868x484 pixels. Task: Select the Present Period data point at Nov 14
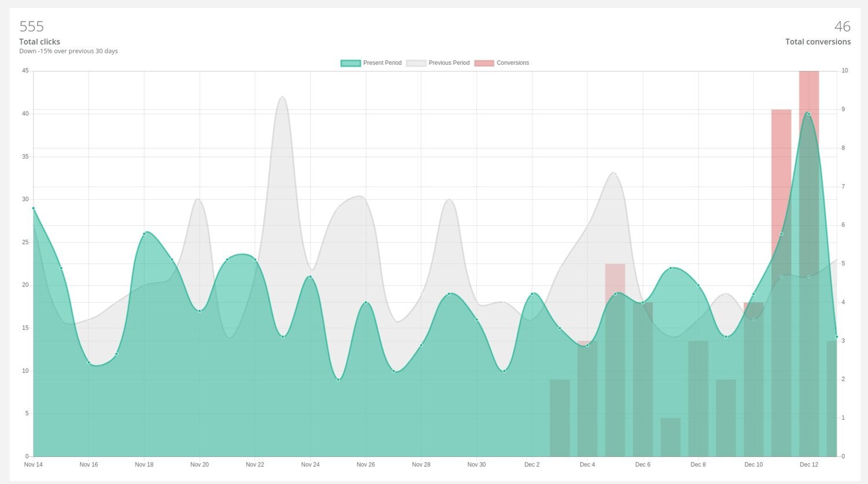[x=34, y=208]
